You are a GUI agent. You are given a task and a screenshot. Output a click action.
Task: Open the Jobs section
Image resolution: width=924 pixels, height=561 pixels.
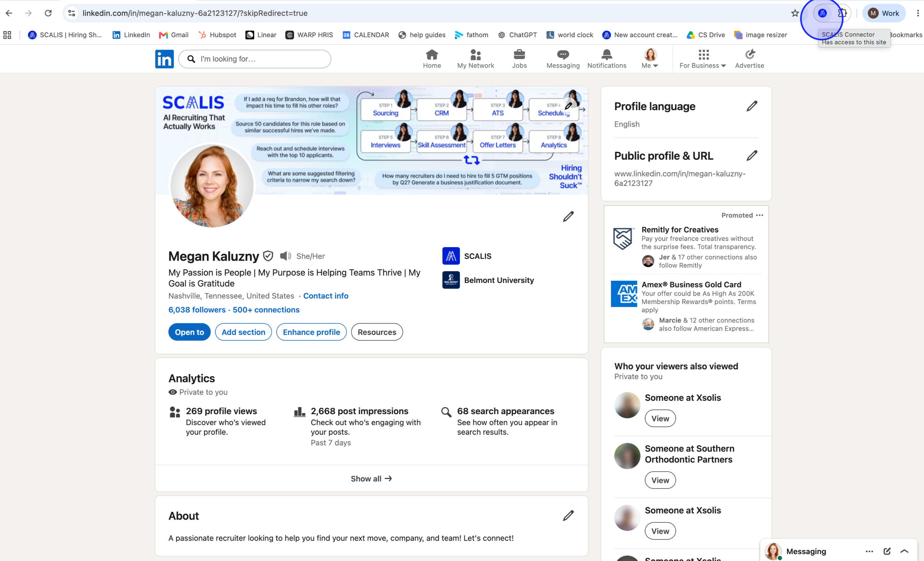click(519, 59)
